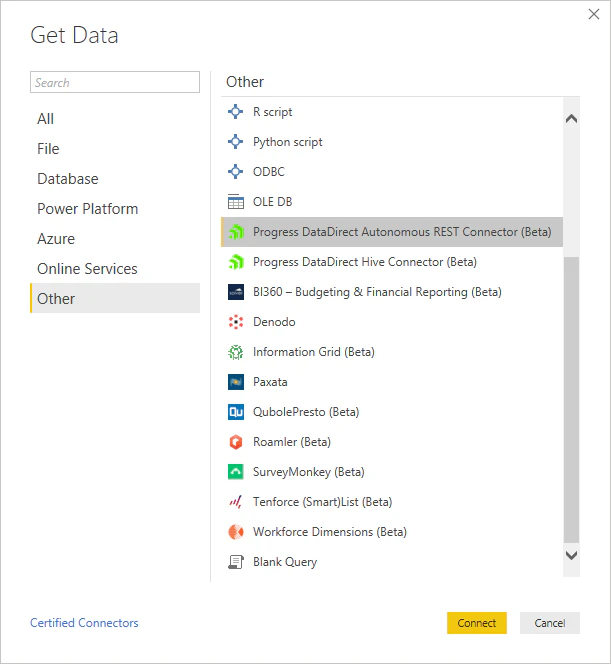Select Roamler (Beta) text label
This screenshot has height=664, width=611.
292,442
